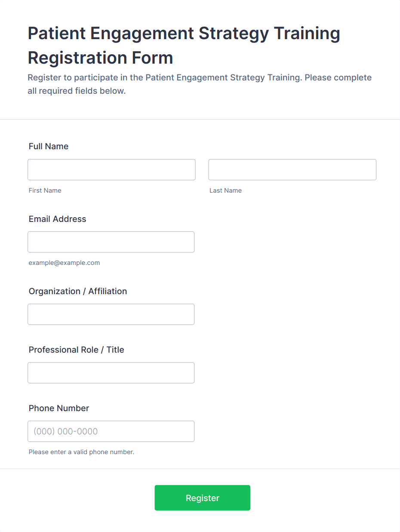
Task: Click the example@example.com hint text
Action: pos(64,263)
